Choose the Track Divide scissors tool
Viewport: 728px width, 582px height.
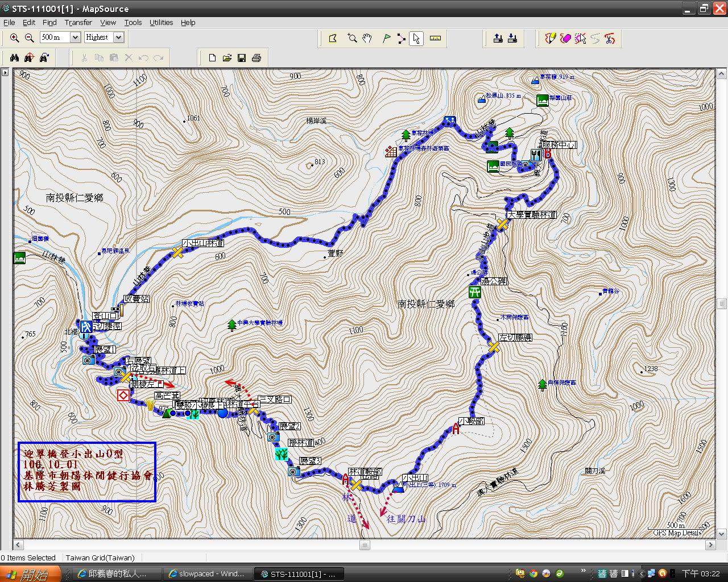pos(610,39)
